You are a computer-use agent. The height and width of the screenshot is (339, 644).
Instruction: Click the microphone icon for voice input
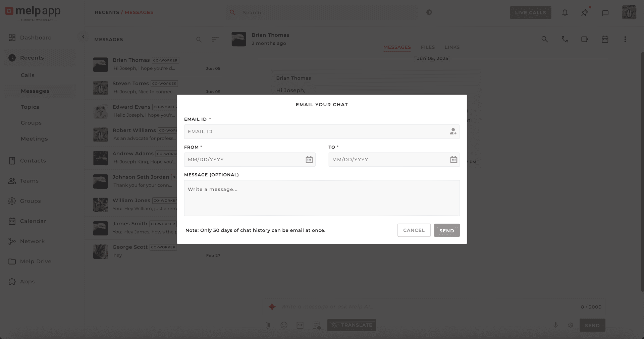(x=555, y=325)
